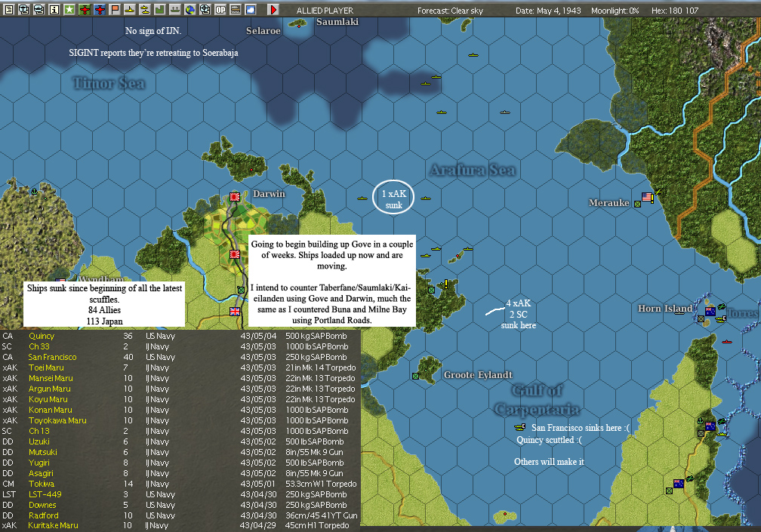Select the Yugiri destroyer entry
This screenshot has height=532, width=761.
pyautogui.click(x=180, y=463)
